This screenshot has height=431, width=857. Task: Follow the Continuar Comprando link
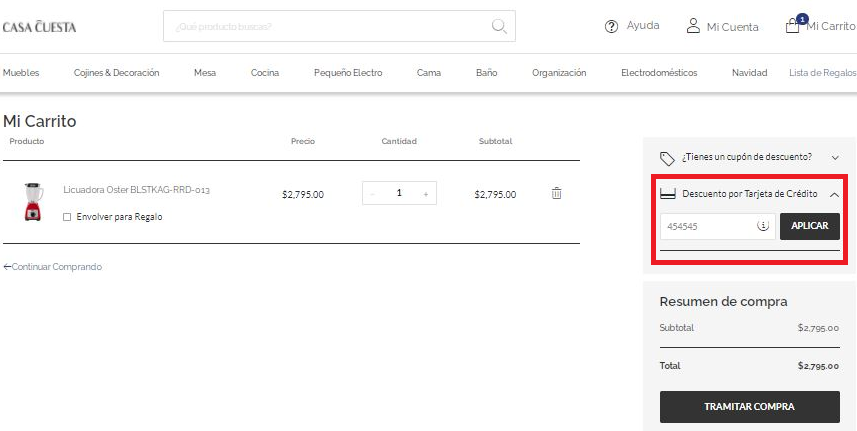53,267
